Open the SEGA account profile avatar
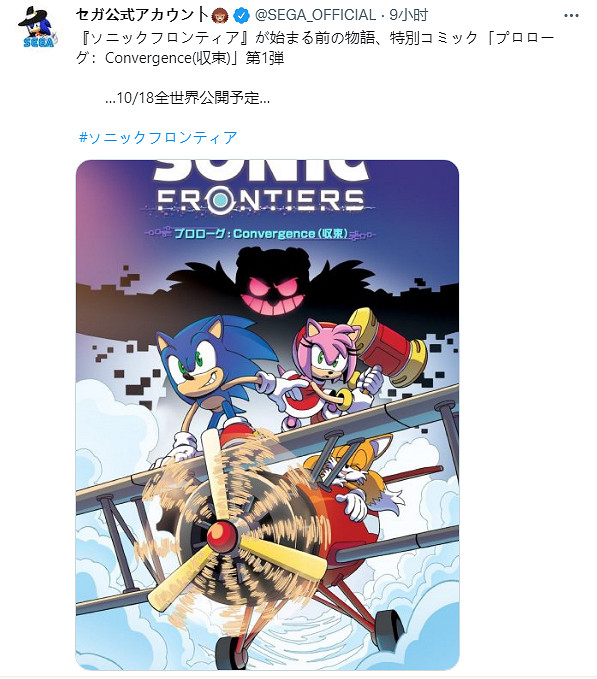597x679 pixels. tap(38, 28)
